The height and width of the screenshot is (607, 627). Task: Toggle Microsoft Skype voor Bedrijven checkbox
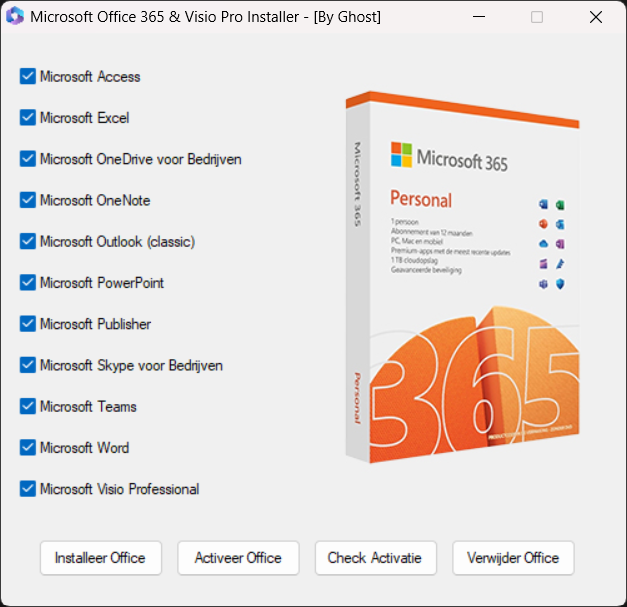click(28, 365)
